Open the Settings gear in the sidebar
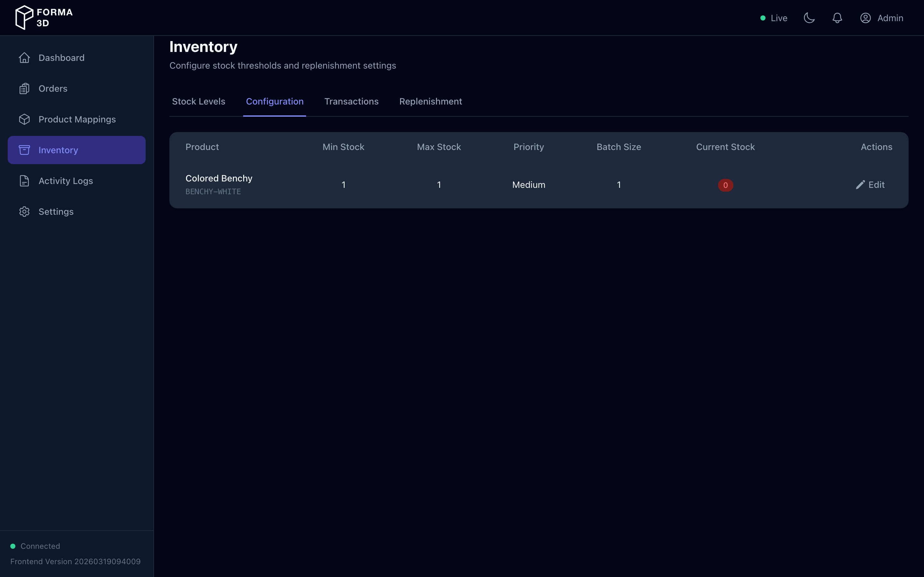Screen dimensions: 924x577 (x=24, y=212)
